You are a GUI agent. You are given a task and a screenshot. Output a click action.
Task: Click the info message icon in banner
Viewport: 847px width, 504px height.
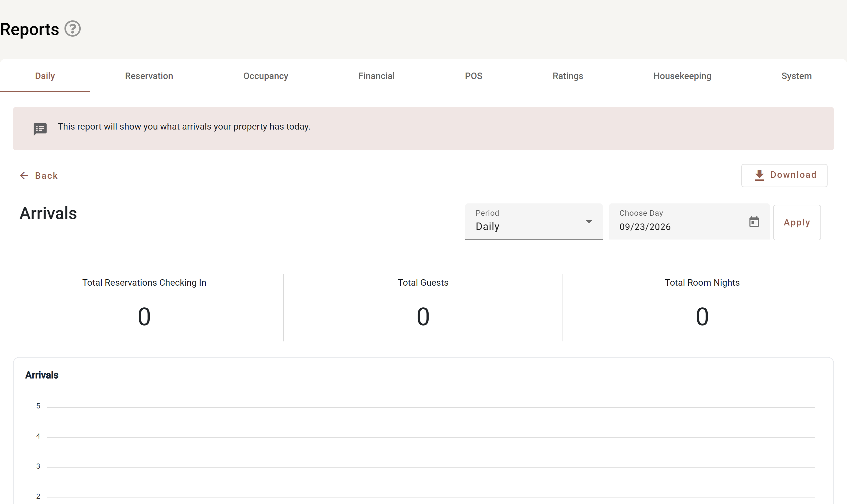(40, 129)
